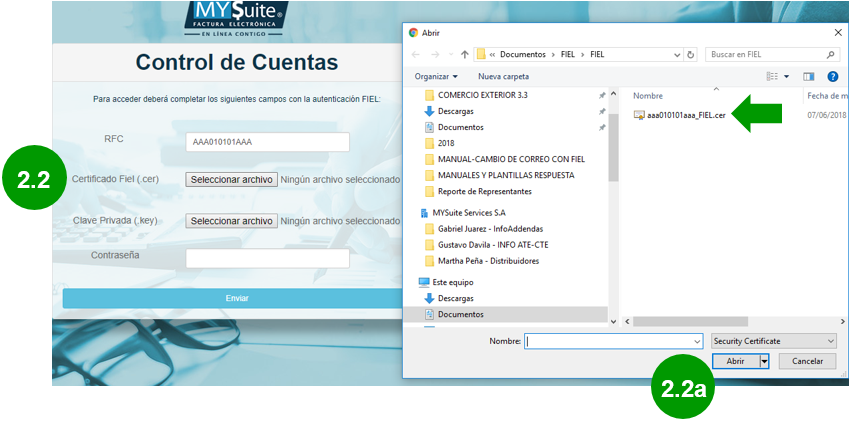Unpin COMERCIO EXTERIOR 3.3 pin icon
The height and width of the screenshot is (421, 850).
[x=601, y=95]
